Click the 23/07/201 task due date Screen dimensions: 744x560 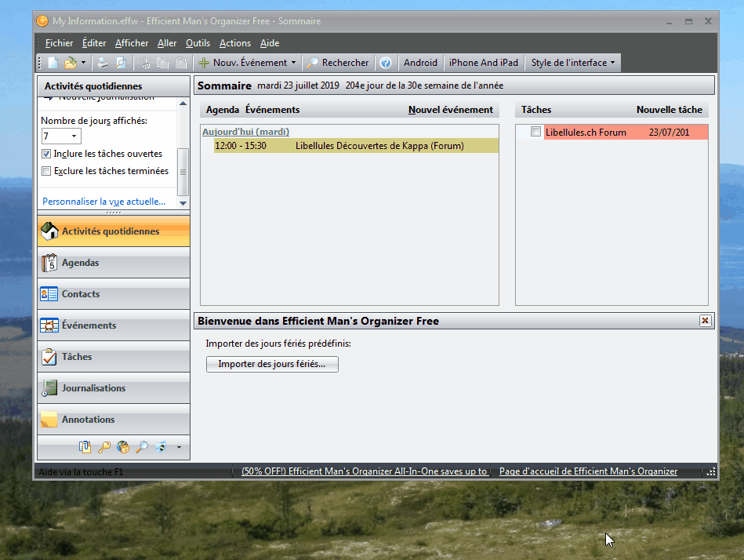pyautogui.click(x=669, y=133)
